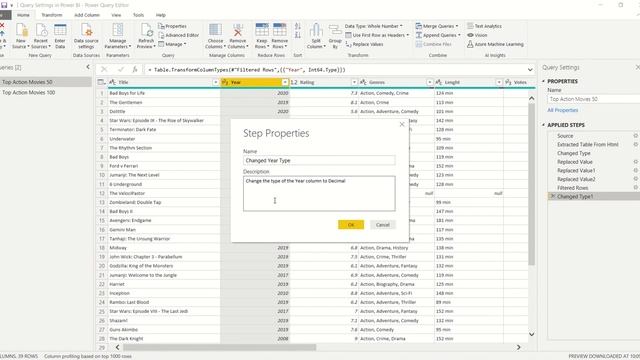Image resolution: width=640 pixels, height=360 pixels.
Task: Open Azure Machine Learning
Action: pos(495,44)
